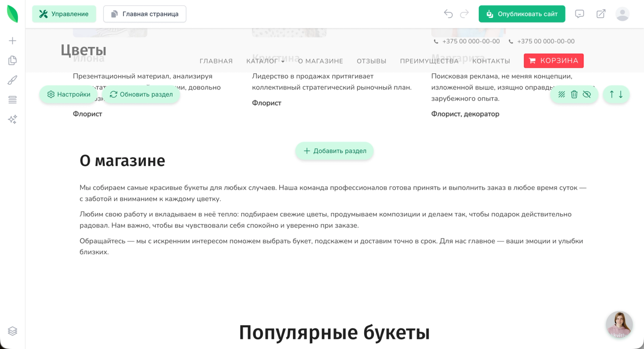
Task: Click paragraph starting Мы собираем самые красивые
Action: point(333,193)
